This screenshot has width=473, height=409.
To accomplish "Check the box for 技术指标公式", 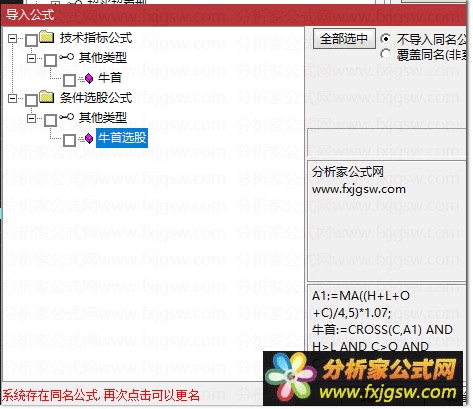I will 32,40.
